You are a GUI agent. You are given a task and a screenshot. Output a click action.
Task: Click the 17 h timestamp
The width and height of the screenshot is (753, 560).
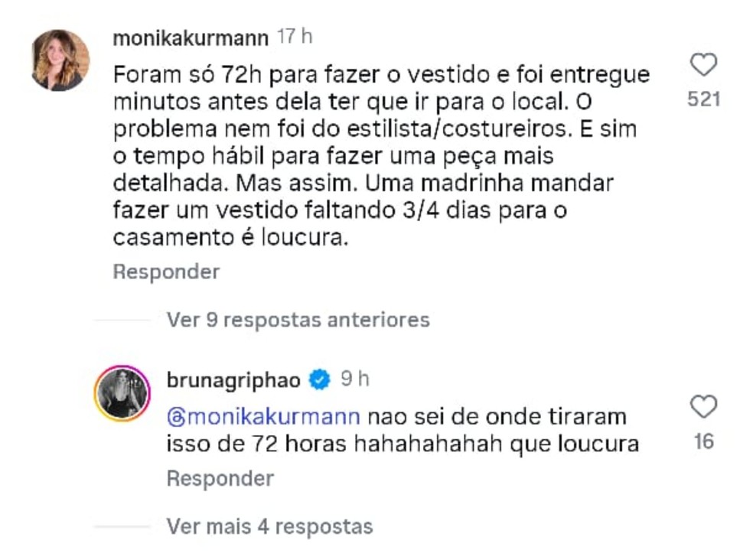(295, 37)
